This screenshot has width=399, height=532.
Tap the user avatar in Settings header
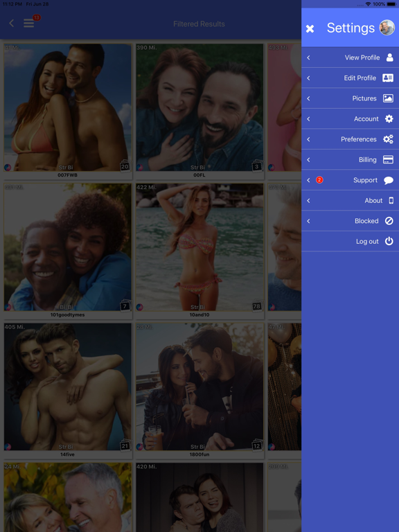click(x=387, y=28)
